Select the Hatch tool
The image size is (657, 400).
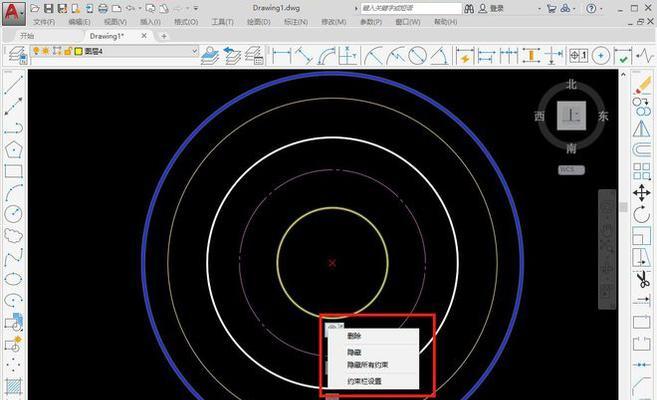13,386
